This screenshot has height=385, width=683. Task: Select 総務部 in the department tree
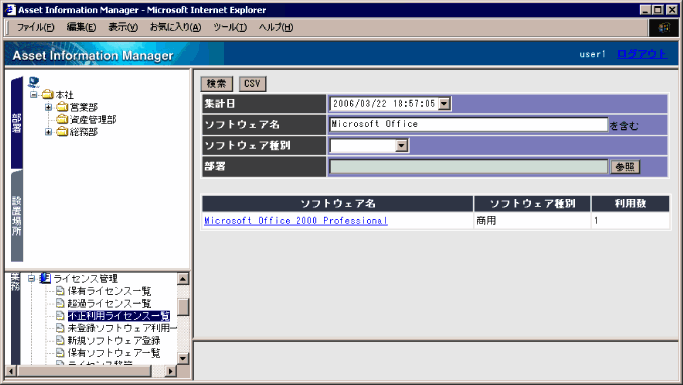coord(84,132)
